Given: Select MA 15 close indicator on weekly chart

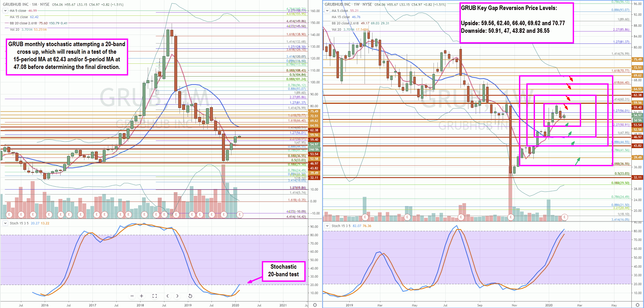Looking at the screenshot, I should point(340,17).
